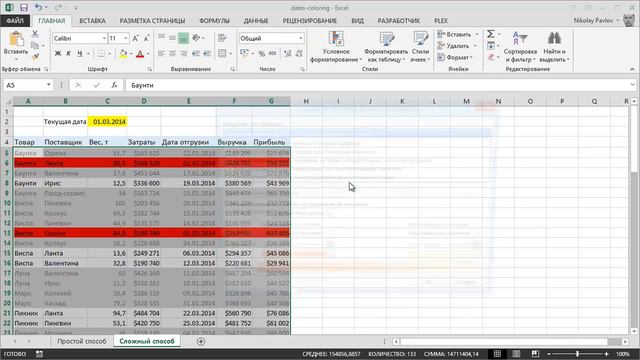Click cell Ирис in row 8
This screenshot has height=360, width=640.
64,183
